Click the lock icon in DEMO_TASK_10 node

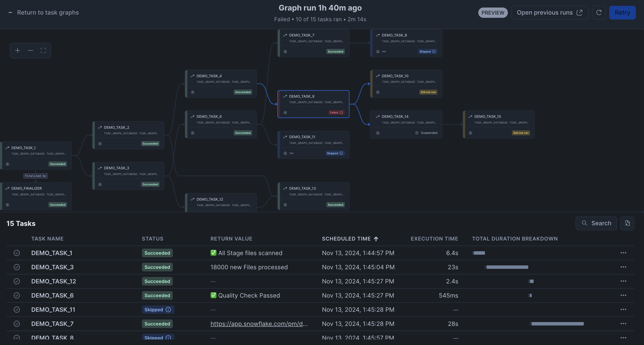(378, 92)
